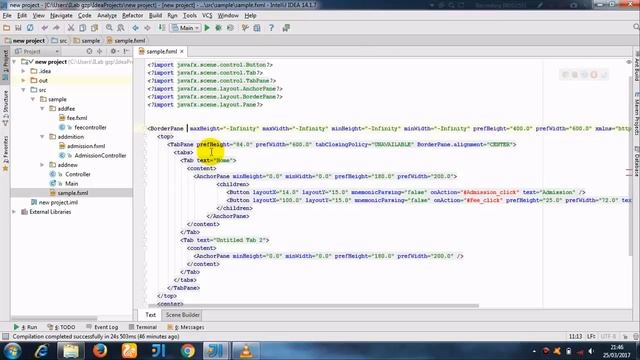Click the Replace toolbar icon
This screenshot has height=360, width=640.
(x=121, y=28)
